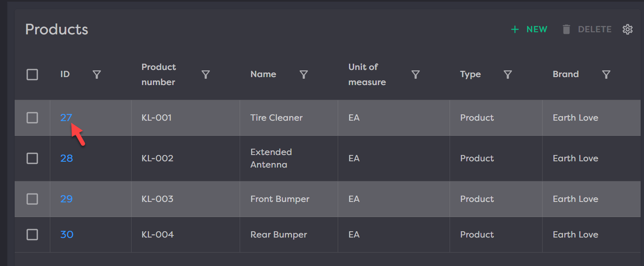
Task: Open product ID 27 link
Action: click(66, 118)
